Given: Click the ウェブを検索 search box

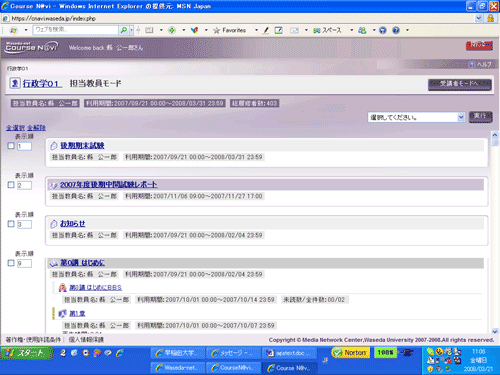Looking at the screenshot, I should point(76,30).
